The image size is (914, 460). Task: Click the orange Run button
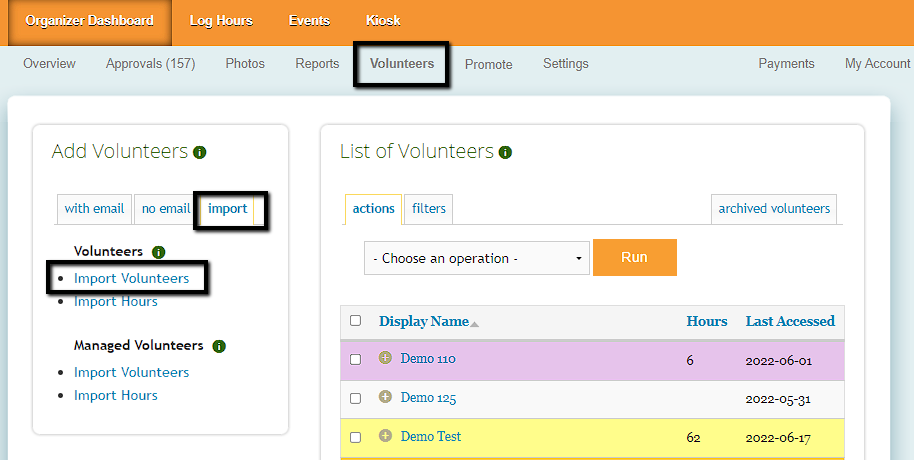(x=635, y=257)
